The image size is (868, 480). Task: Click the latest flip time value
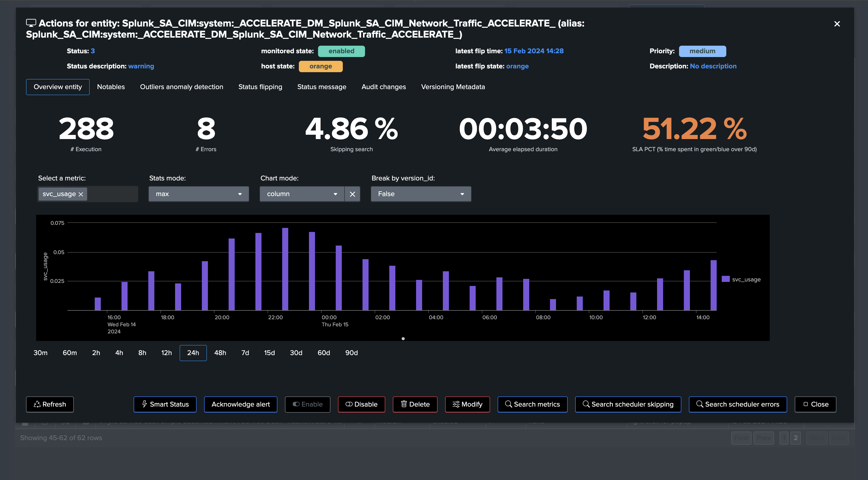[x=534, y=51]
